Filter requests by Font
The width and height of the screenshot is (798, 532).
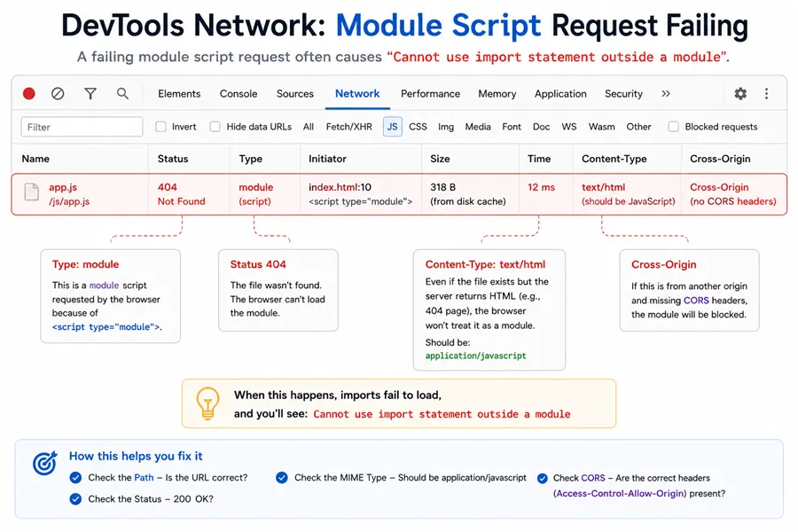(x=512, y=127)
